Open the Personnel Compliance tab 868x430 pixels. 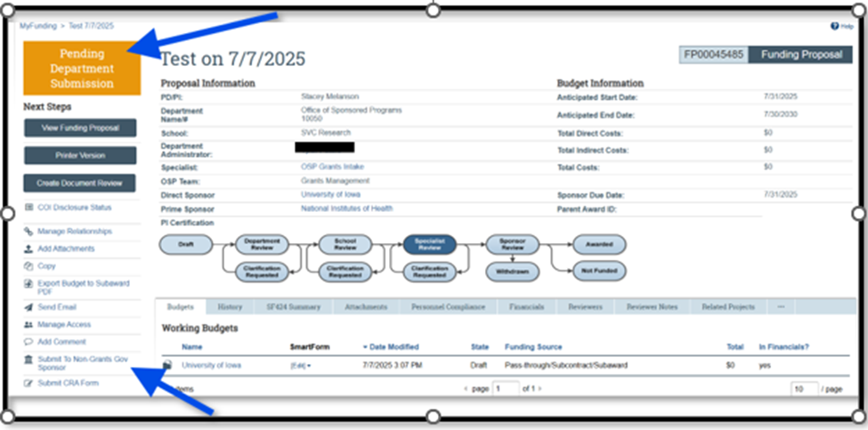[x=448, y=306]
